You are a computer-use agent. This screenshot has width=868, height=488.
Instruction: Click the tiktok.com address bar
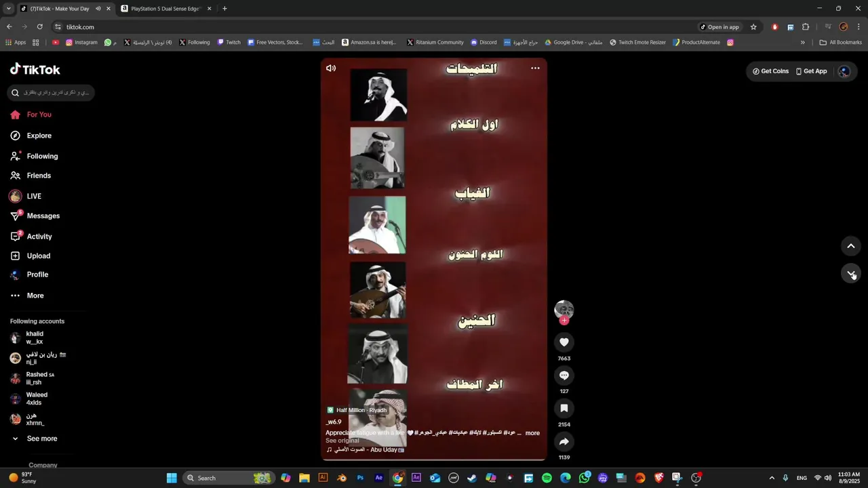pyautogui.click(x=373, y=27)
